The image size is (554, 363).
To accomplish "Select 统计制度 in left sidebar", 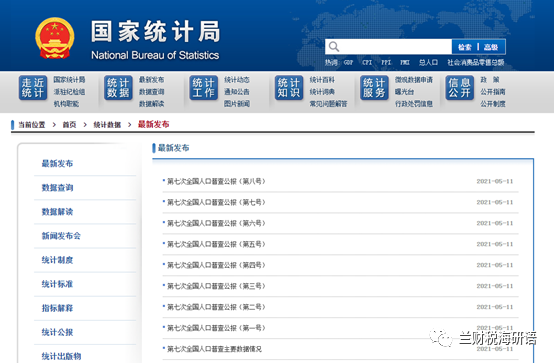I will pyautogui.click(x=57, y=260).
